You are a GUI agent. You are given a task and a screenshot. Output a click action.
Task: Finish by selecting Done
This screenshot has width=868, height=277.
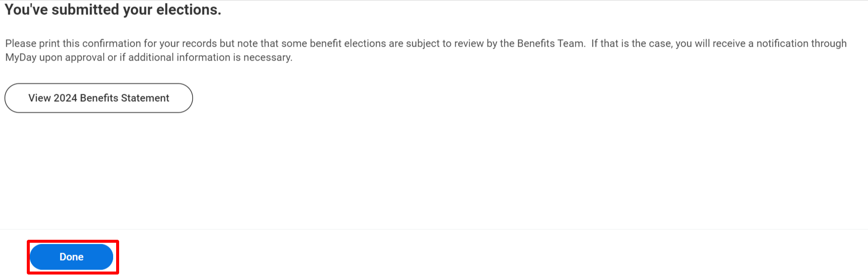point(71,257)
